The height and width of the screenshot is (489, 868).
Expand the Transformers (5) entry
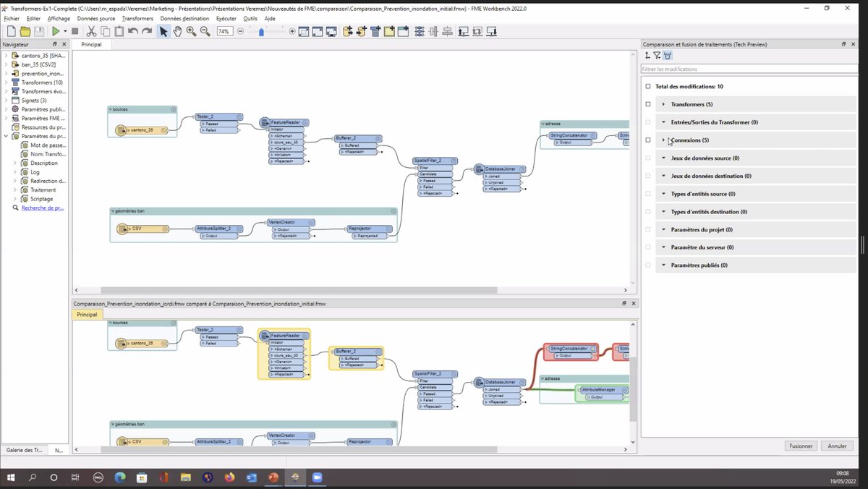pyautogui.click(x=663, y=104)
